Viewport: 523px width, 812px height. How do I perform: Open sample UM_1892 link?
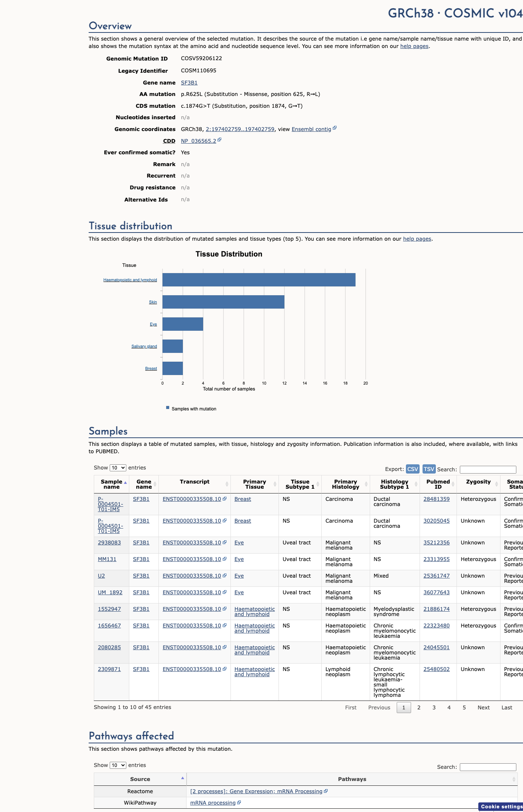[110, 592]
